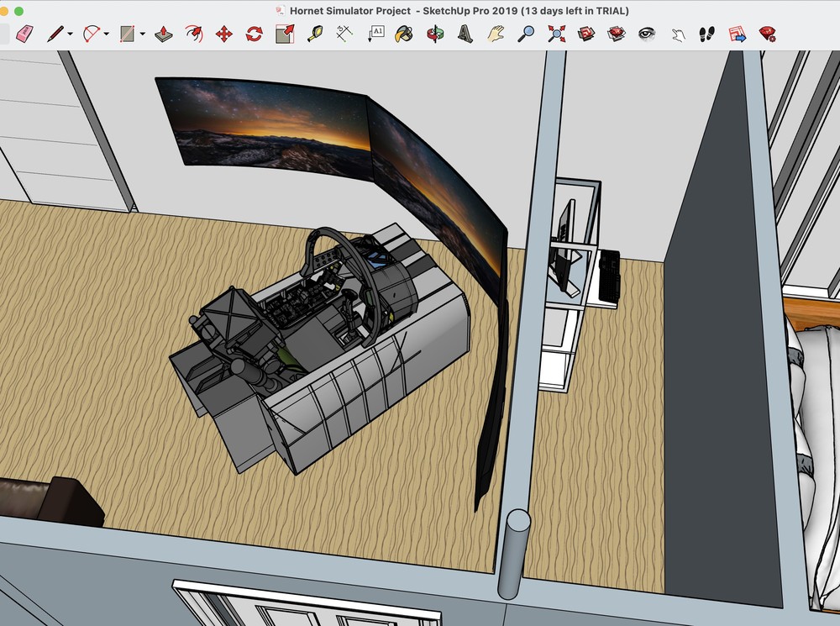Activate the Line (pencil) tool
840x626 pixels.
55,35
